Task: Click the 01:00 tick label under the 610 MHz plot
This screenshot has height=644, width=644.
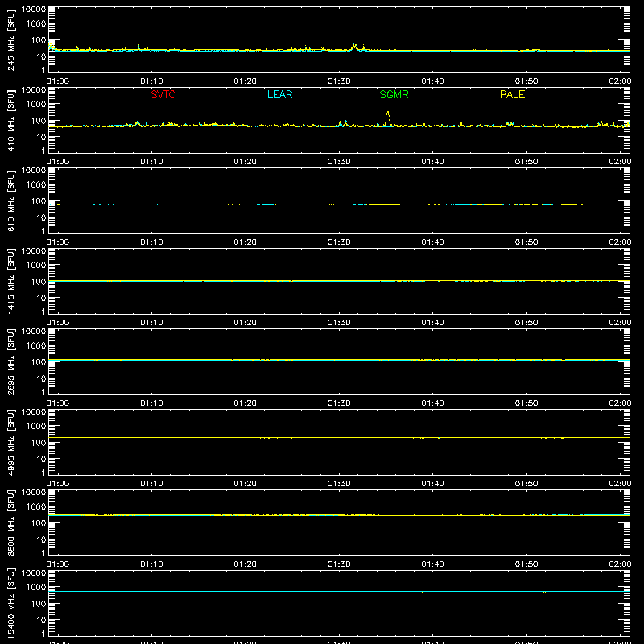Action: click(x=58, y=242)
